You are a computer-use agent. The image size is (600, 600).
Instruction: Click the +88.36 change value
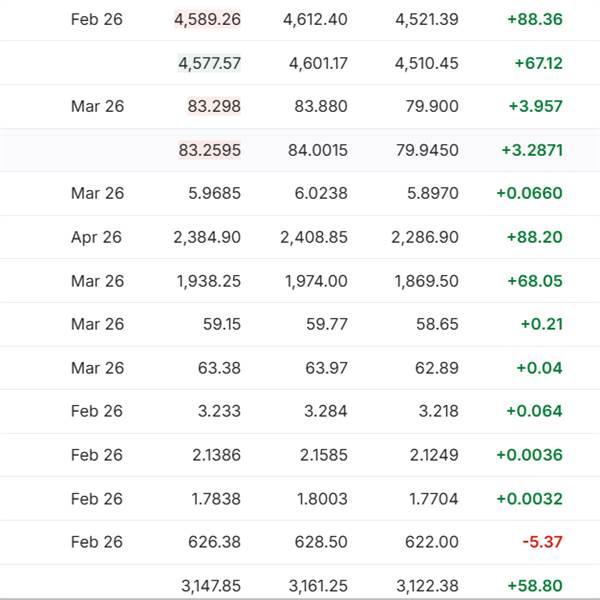click(x=535, y=19)
